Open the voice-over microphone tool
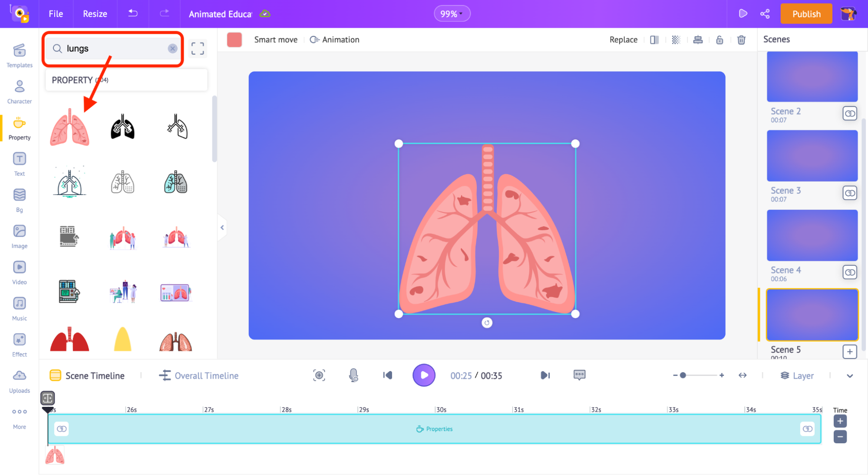This screenshot has height=475, width=868. tap(354, 375)
